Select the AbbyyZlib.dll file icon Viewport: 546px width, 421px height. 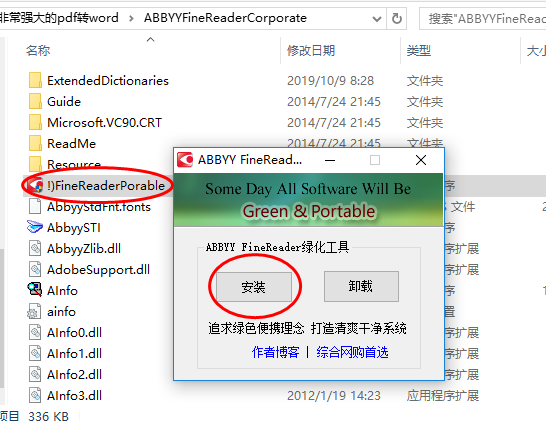(35, 249)
